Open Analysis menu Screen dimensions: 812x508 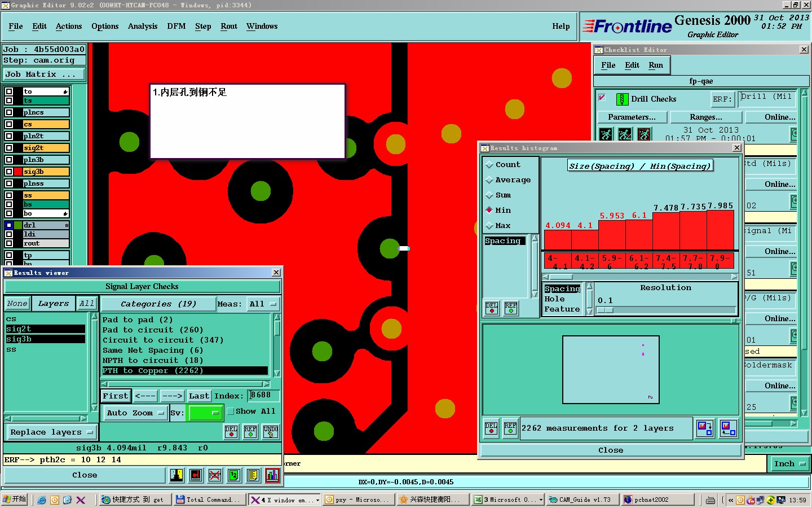[143, 27]
